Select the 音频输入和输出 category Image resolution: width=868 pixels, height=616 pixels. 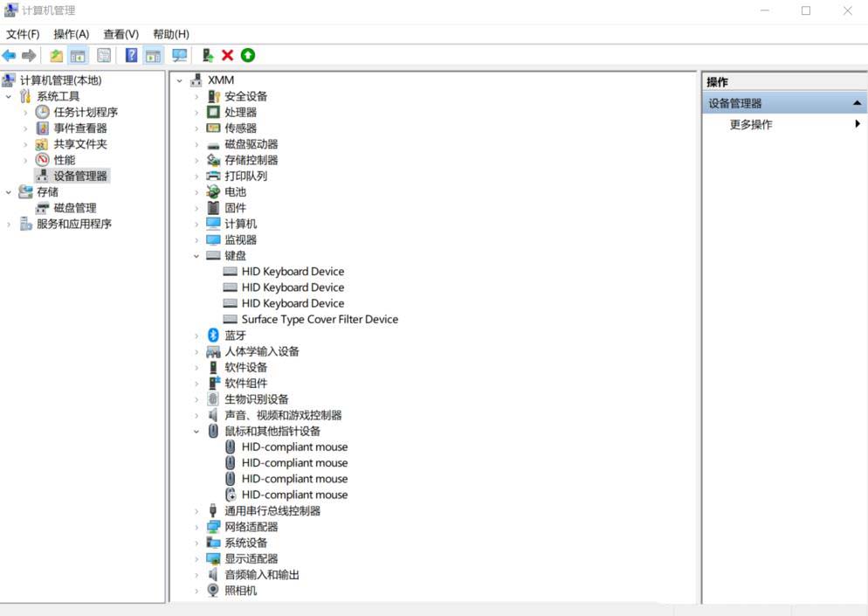point(262,574)
